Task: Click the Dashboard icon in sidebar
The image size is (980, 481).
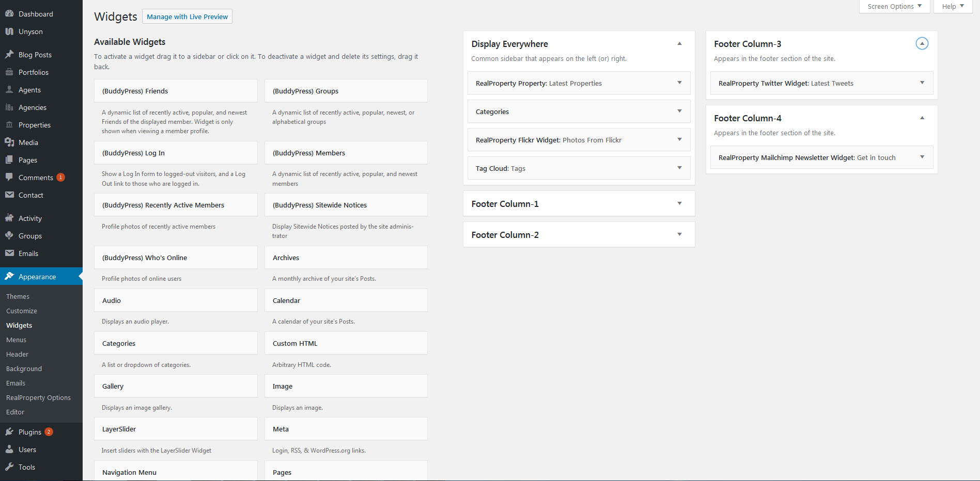Action: point(9,14)
